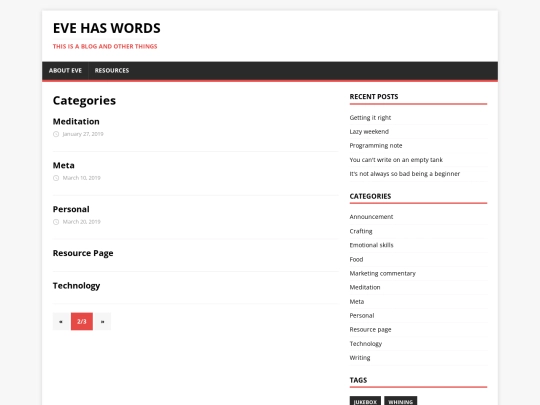Select Crafting in sidebar categories
This screenshot has width=540, height=405.
[361, 231]
